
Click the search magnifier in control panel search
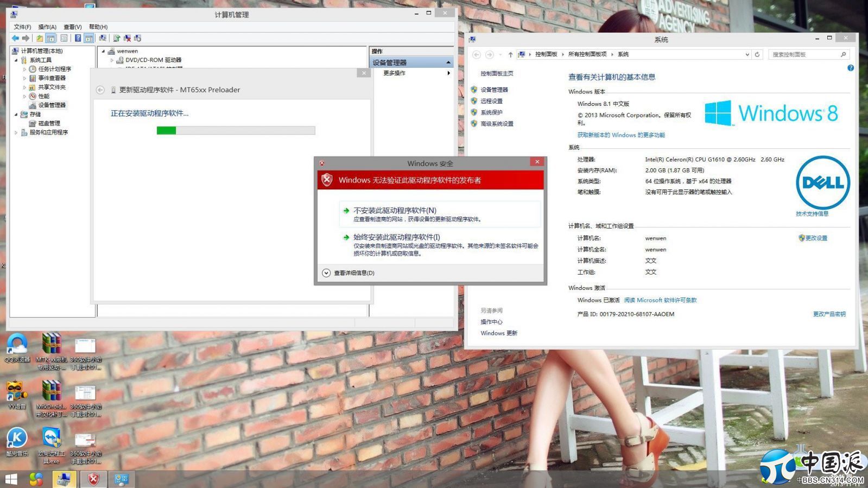[843, 54]
